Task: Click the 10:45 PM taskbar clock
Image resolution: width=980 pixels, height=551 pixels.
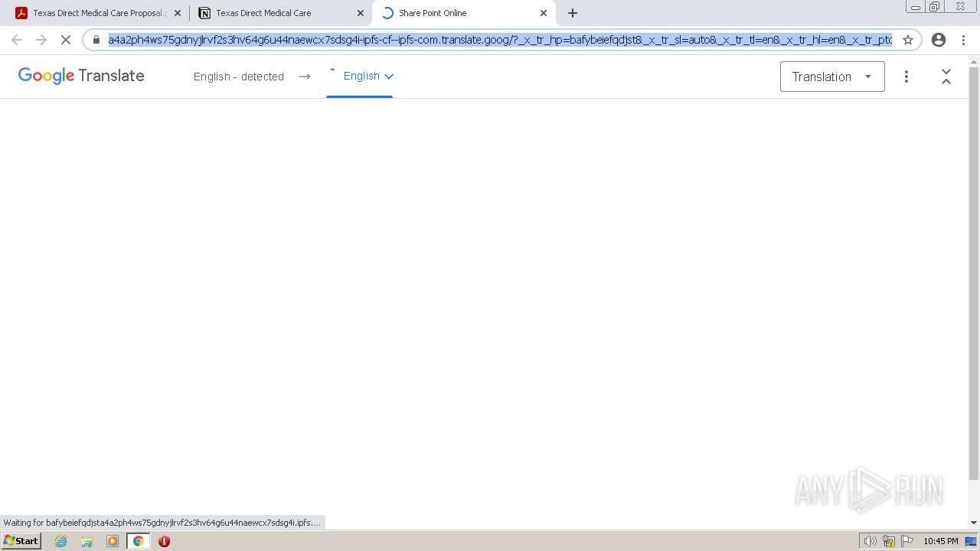Action: tap(941, 541)
